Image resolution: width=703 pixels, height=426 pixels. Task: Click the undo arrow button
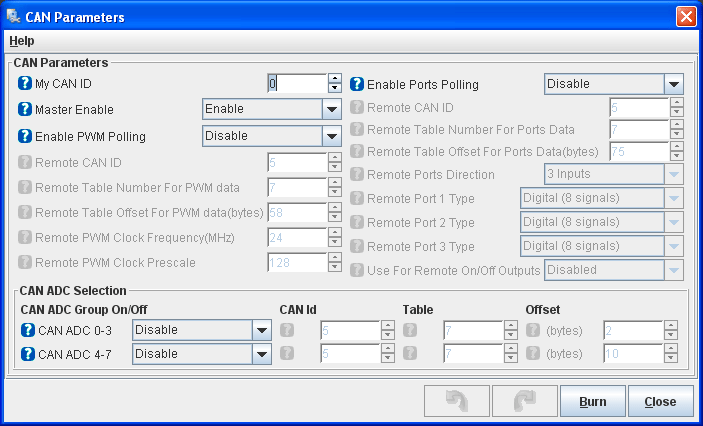(457, 401)
